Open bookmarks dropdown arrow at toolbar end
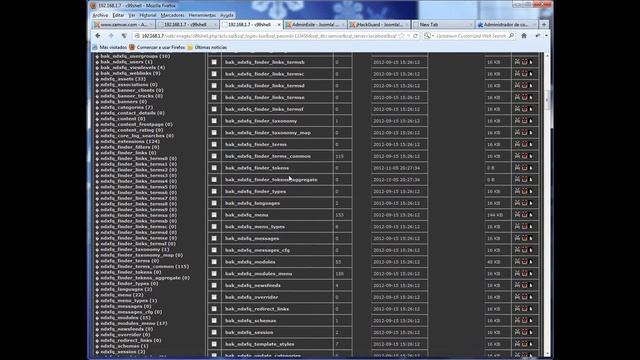Image resolution: width=640 pixels, height=360 pixels. coord(546,36)
